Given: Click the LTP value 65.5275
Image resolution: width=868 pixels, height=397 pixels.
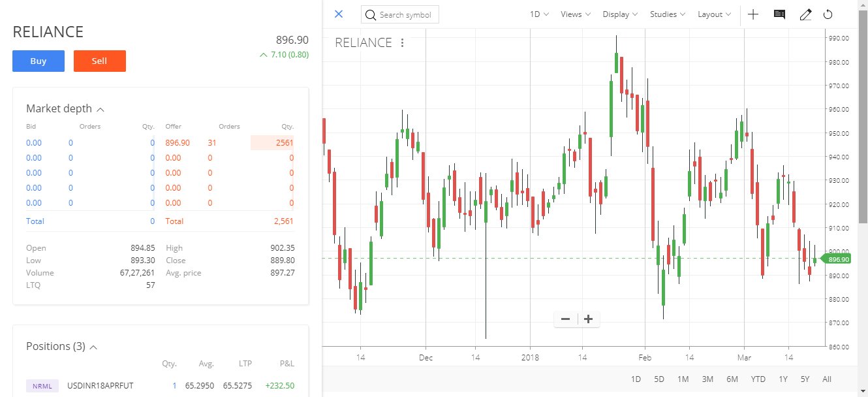Looking at the screenshot, I should pyautogui.click(x=238, y=386).
